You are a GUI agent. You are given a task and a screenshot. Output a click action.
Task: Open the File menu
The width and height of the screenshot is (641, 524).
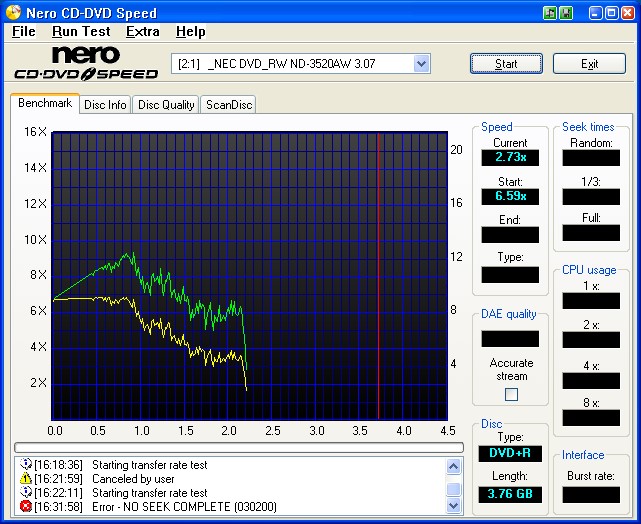pos(24,31)
